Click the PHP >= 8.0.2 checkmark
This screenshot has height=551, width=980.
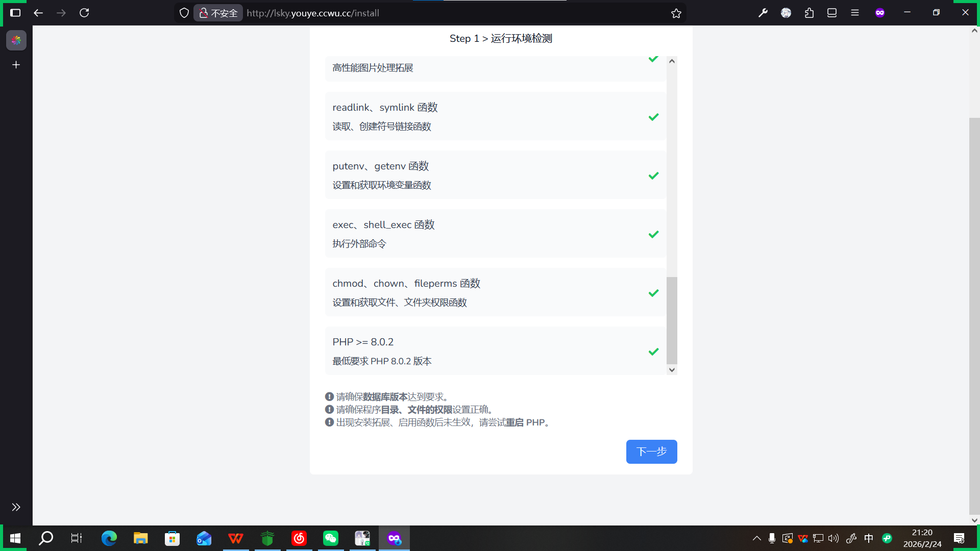(653, 352)
